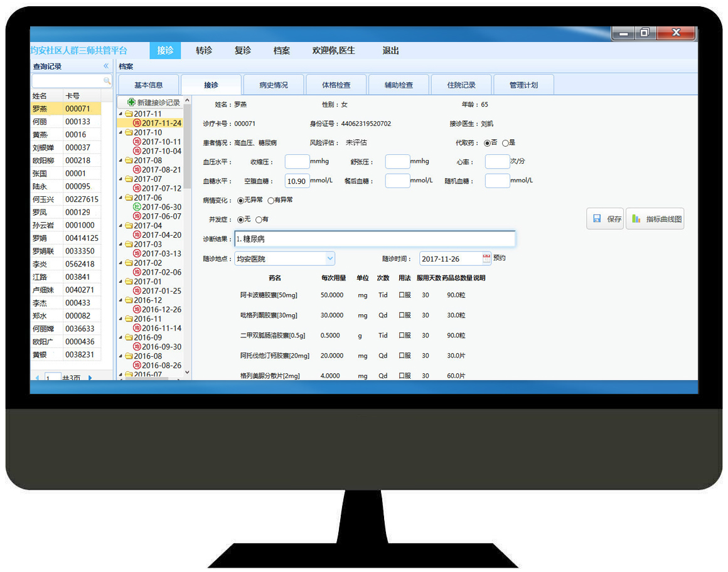
Task: Open the 随诊地点 均安医院 dropdown
Action: tap(330, 258)
